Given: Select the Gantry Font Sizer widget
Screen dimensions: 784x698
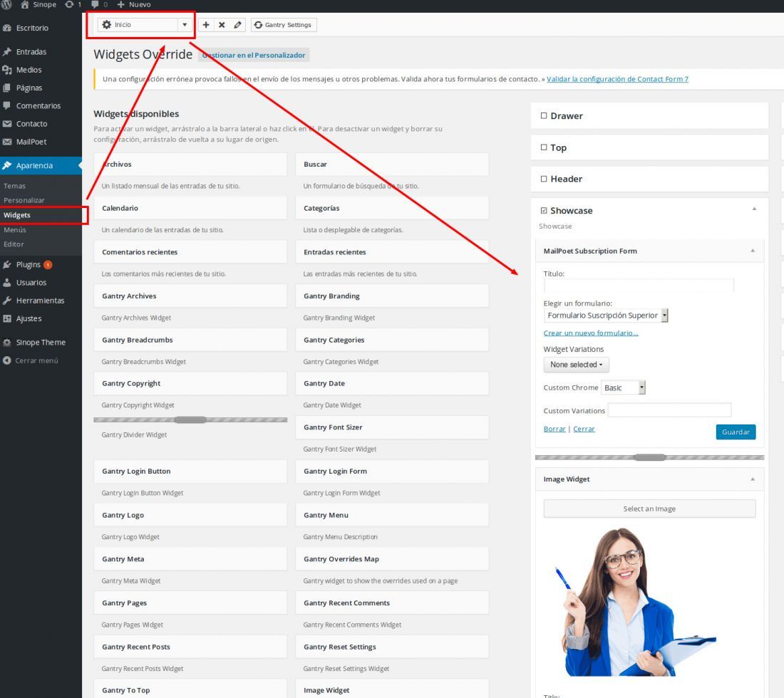Looking at the screenshot, I should 392,427.
